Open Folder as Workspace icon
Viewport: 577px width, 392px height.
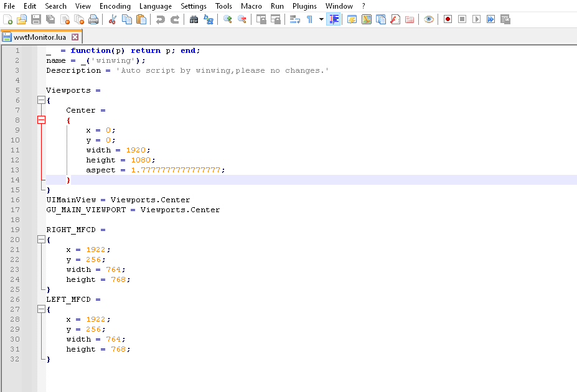tap(410, 19)
